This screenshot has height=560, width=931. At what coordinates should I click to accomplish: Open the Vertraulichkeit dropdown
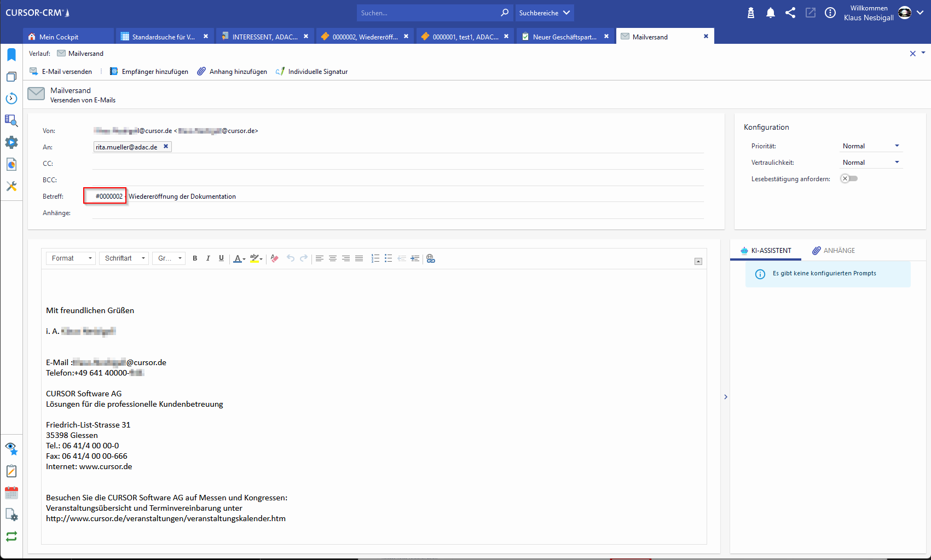871,163
